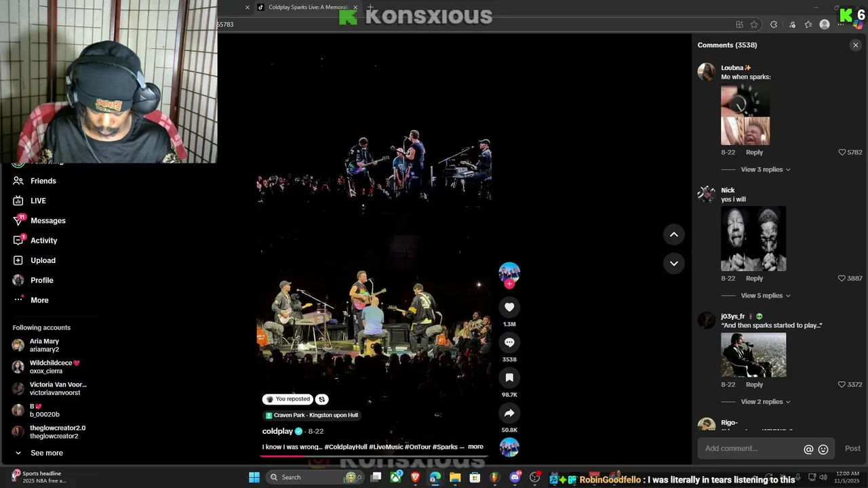Open Nick's profile avatar
Image resolution: width=868 pixels, height=488 pixels.
tap(707, 195)
